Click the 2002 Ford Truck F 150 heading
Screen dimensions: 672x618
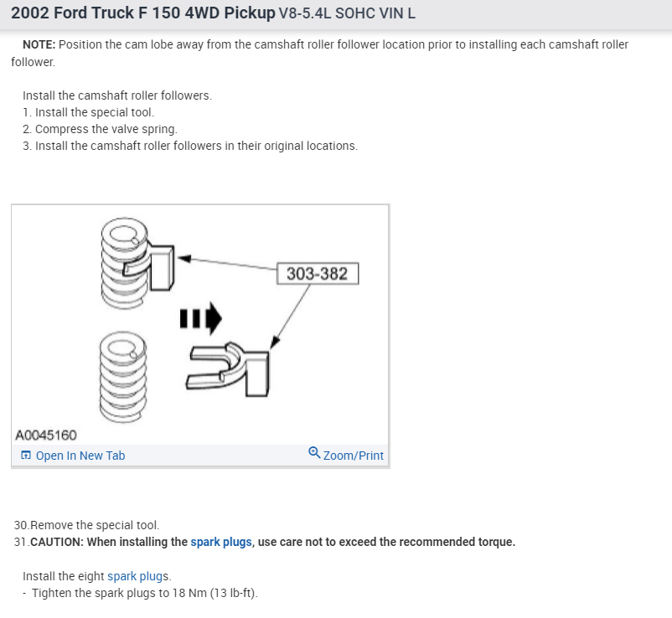tap(142, 14)
